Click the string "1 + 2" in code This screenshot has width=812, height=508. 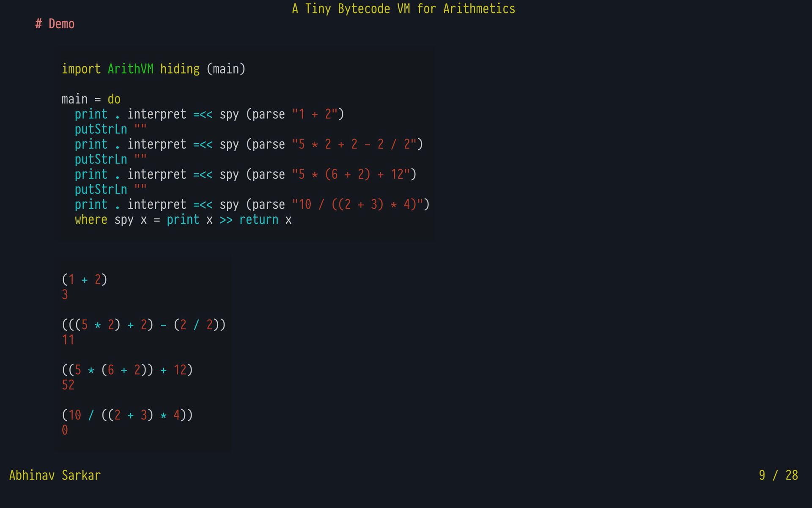tap(315, 114)
